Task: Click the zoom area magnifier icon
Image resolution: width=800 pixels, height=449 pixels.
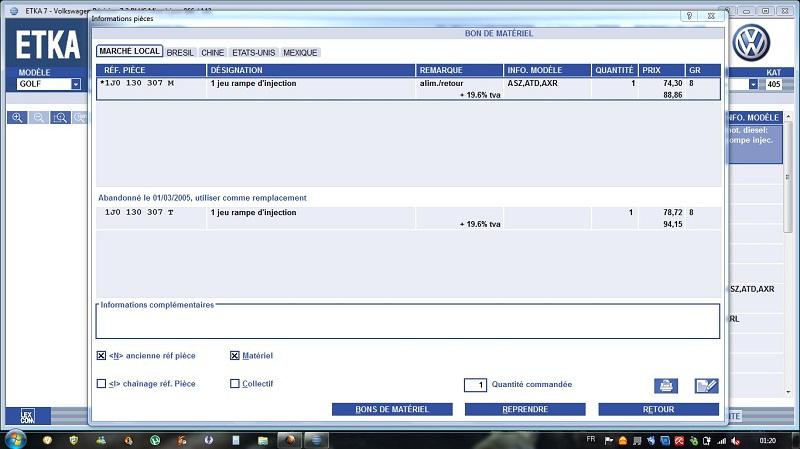Action: (x=60, y=118)
